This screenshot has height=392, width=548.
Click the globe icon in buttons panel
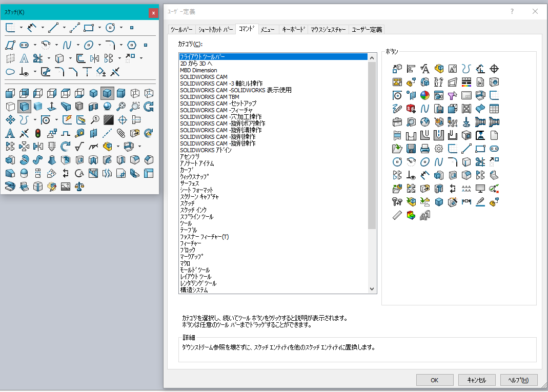click(x=424, y=122)
